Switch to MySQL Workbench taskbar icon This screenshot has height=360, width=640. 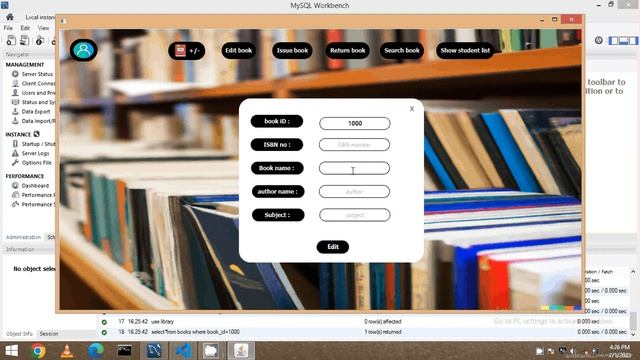click(154, 351)
